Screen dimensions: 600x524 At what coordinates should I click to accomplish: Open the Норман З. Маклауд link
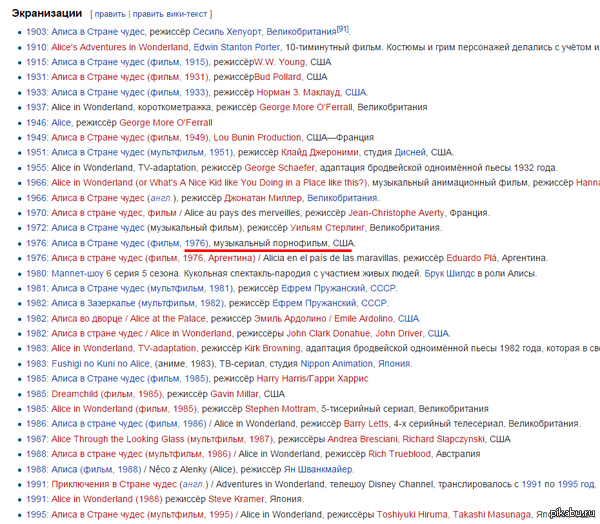coord(298,92)
